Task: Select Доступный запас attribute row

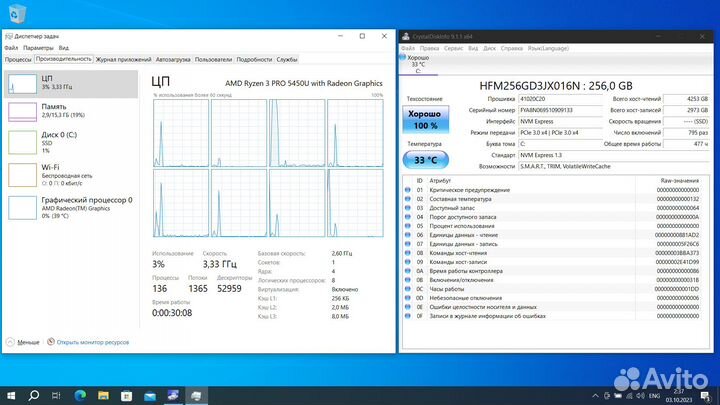Action: (x=552, y=208)
